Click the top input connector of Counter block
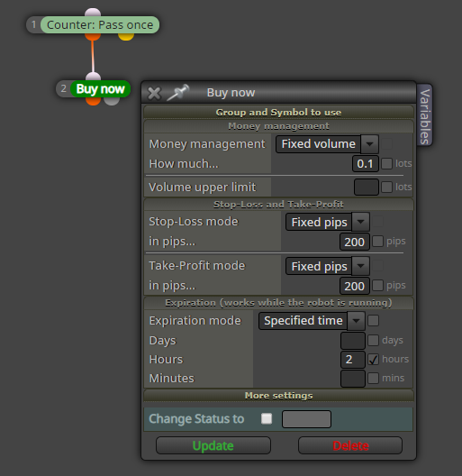 point(93,13)
